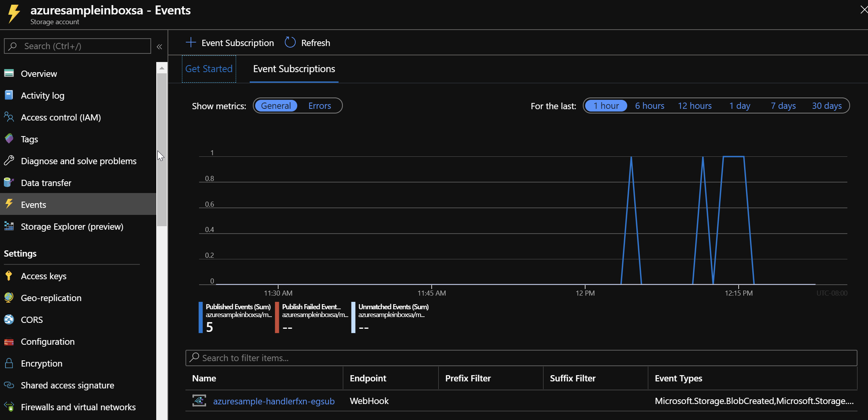Click the Data transfer icon
The height and width of the screenshot is (420, 868).
pos(9,183)
